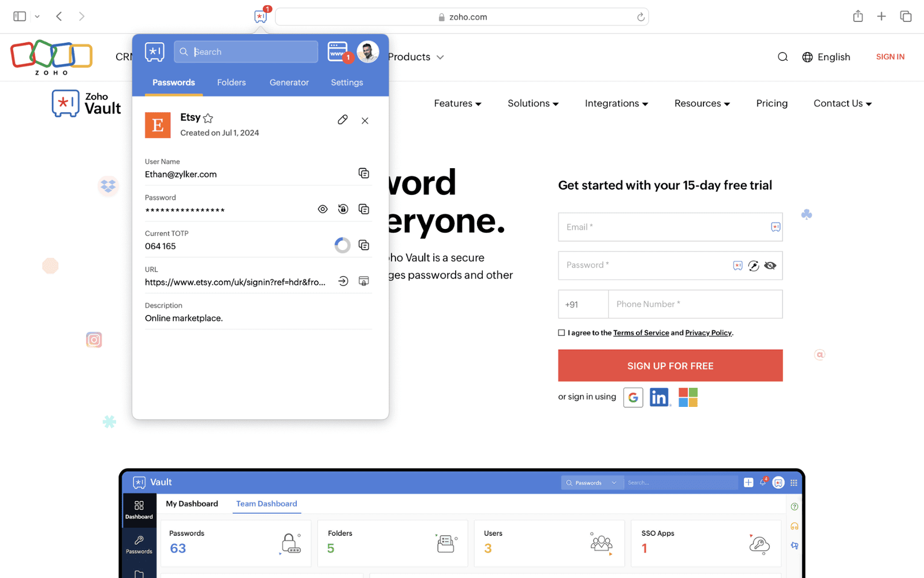
Task: Copy the Etsy password
Action: coord(364,209)
